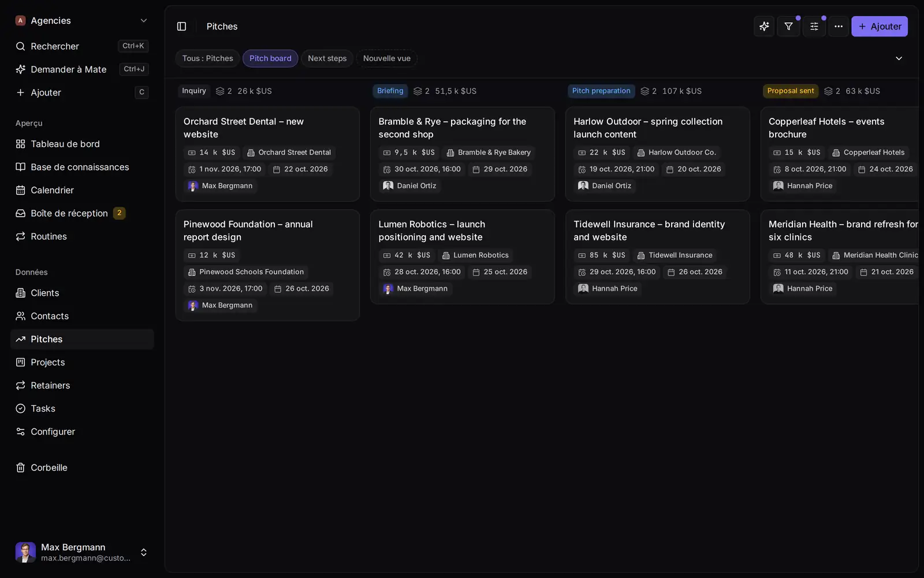Open Bramble & Rye packaging card
Image resolution: width=924 pixels, height=578 pixels.
tap(462, 154)
